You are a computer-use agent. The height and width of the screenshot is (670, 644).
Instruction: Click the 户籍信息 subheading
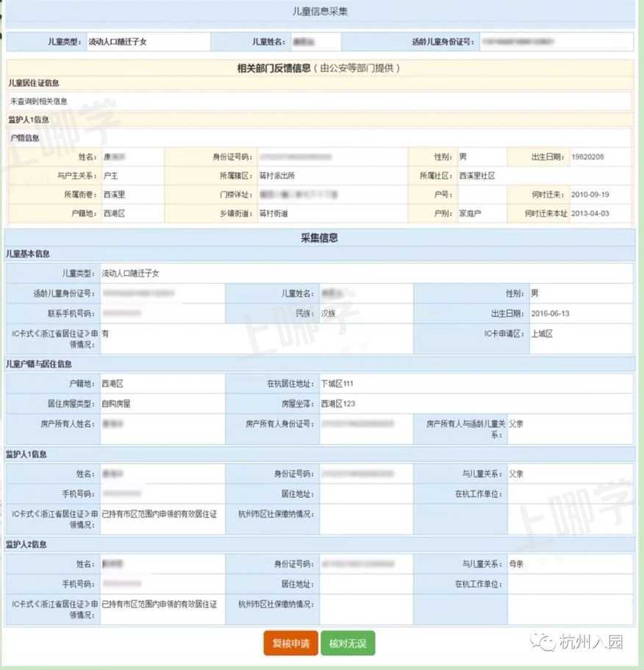pos(25,138)
